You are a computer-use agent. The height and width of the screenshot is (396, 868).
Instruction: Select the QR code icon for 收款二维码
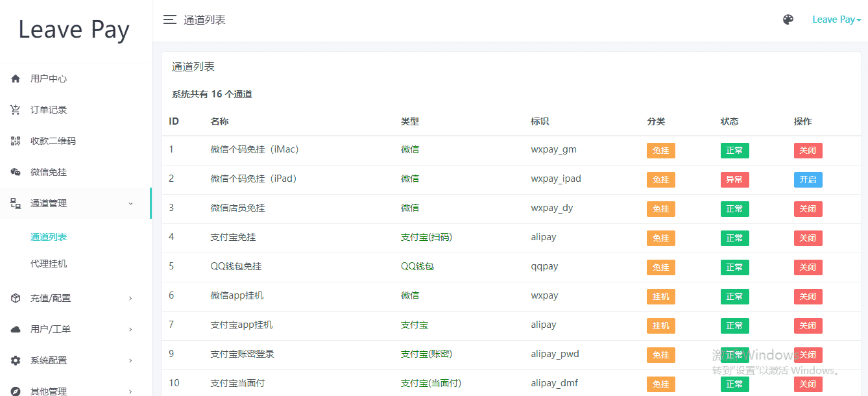point(16,141)
